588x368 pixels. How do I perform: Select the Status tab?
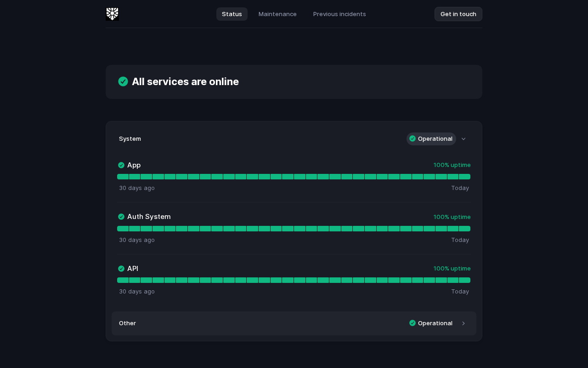[x=232, y=14]
